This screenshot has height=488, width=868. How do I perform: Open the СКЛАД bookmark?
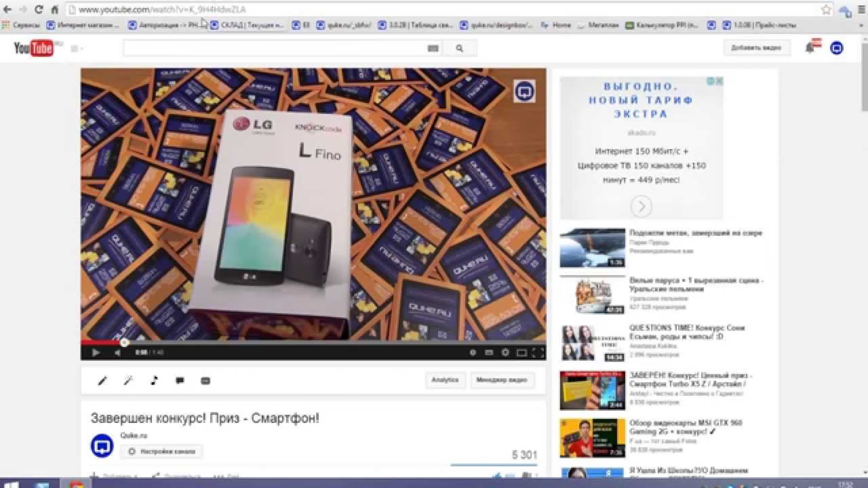click(247, 25)
